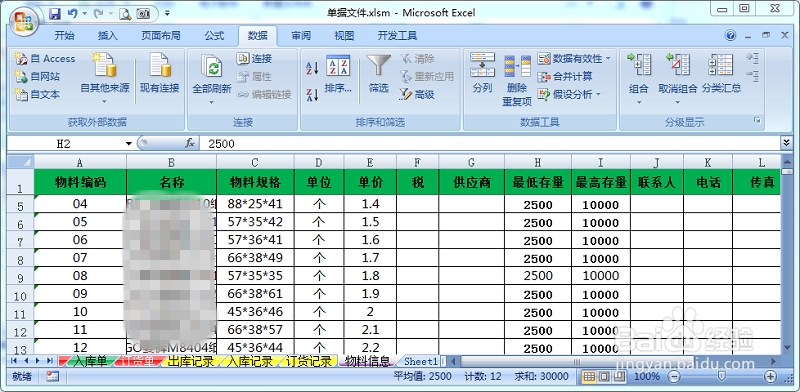
Task: Open What-If Analysis (假设分析) dropdown
Action: tap(598, 94)
